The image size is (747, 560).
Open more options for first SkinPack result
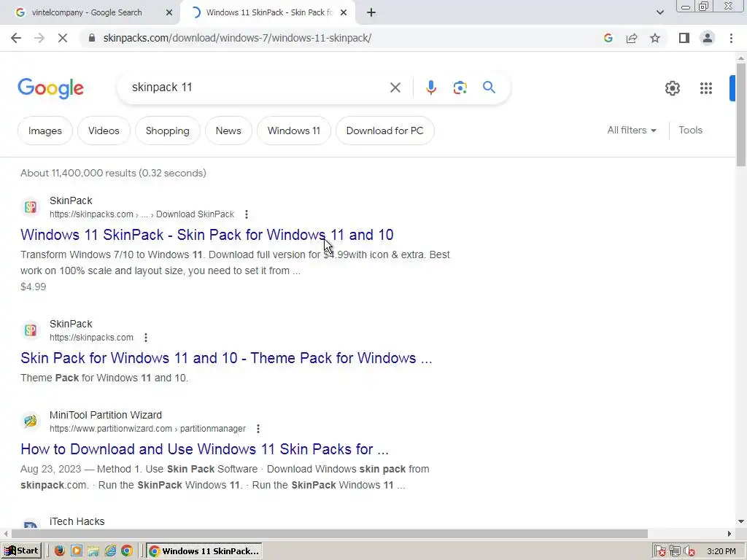coord(247,214)
